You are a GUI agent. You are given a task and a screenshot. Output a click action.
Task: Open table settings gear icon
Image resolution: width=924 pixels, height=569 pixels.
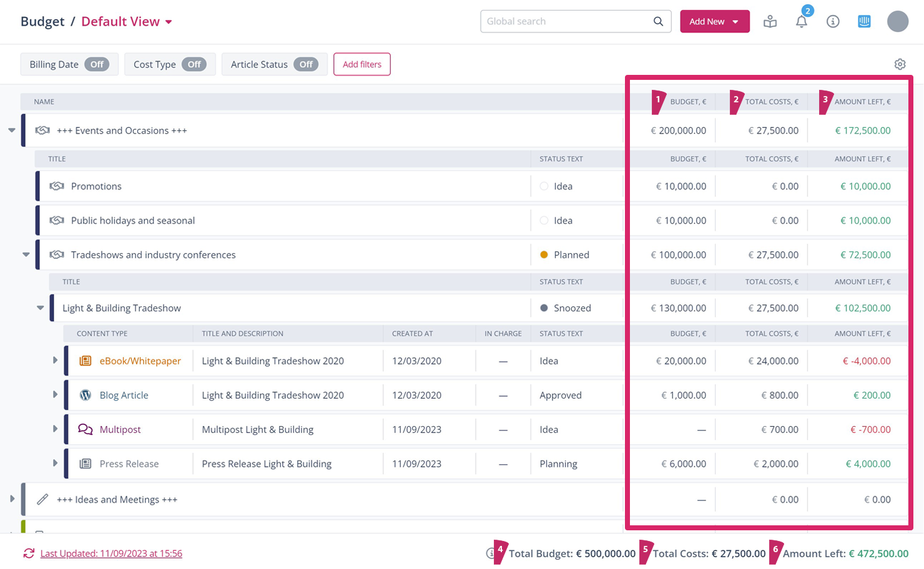tap(900, 64)
